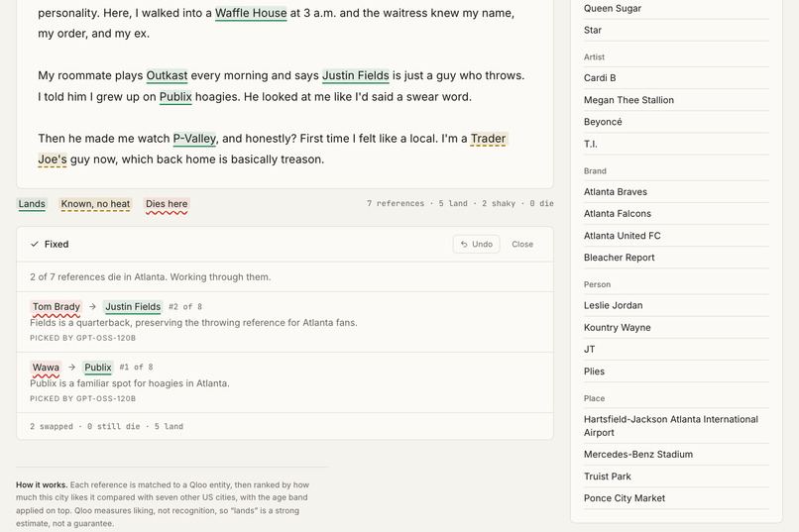Click the Publix replacement chip

pyautogui.click(x=98, y=368)
